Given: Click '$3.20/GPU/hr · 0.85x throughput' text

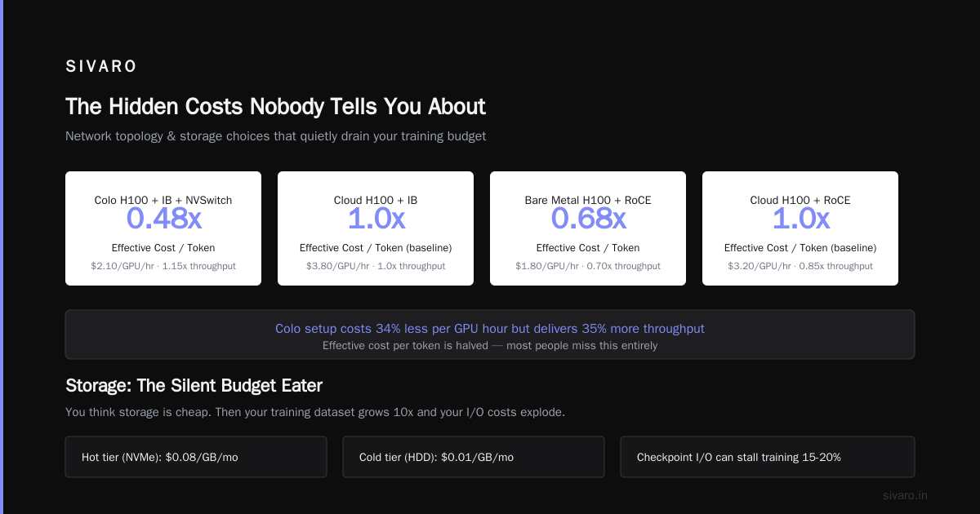Looking at the screenshot, I should click(800, 266).
